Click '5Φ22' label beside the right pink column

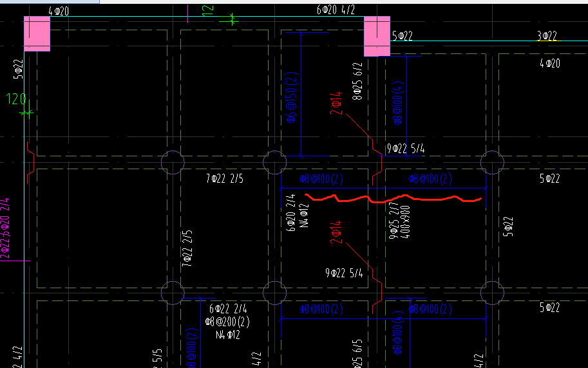click(403, 35)
